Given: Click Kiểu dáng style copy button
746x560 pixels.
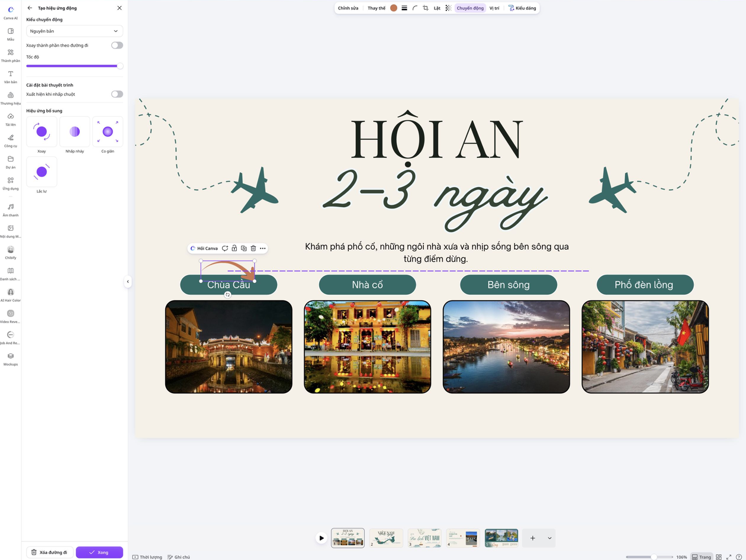Looking at the screenshot, I should (522, 8).
